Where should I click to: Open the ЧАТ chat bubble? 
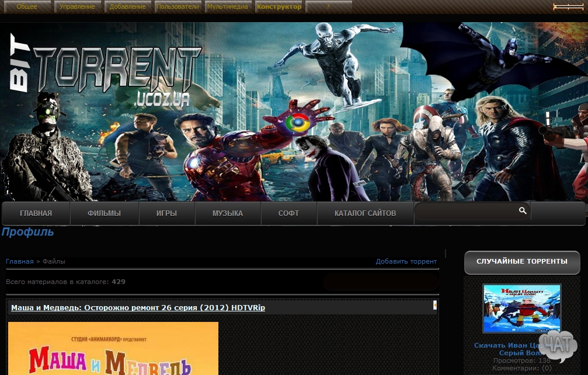coord(557,345)
